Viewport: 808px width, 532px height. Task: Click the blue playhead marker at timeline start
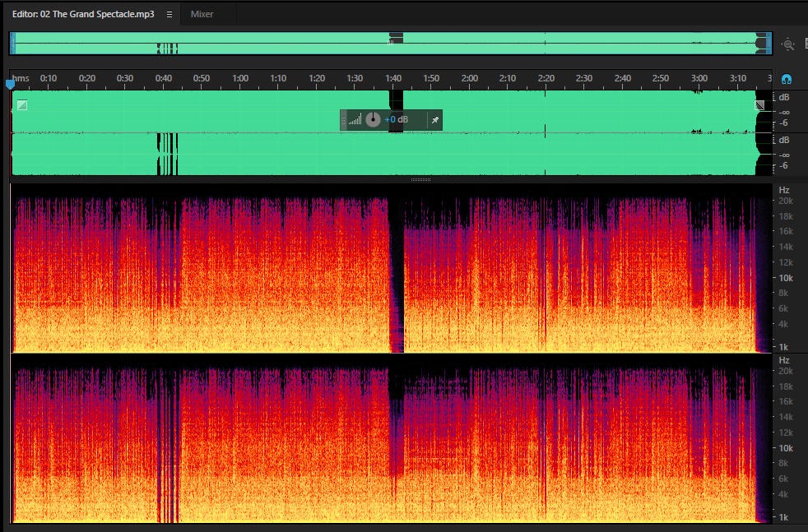10,83
